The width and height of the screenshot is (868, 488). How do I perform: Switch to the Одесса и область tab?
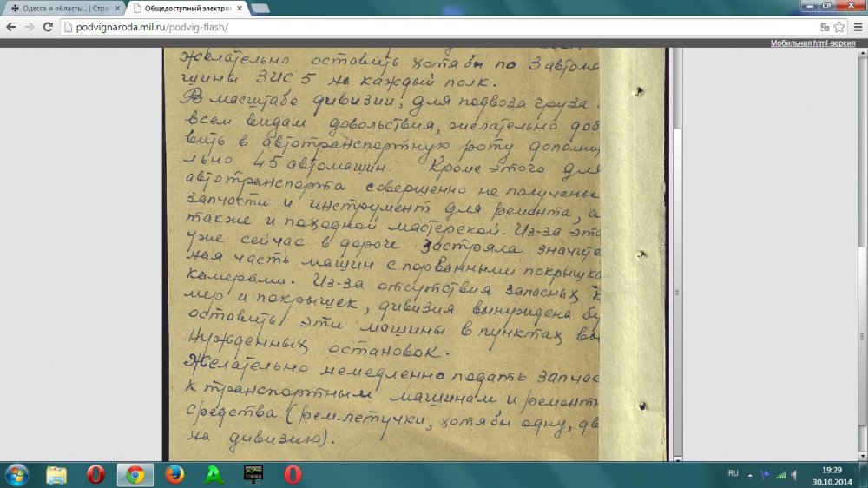[x=62, y=8]
